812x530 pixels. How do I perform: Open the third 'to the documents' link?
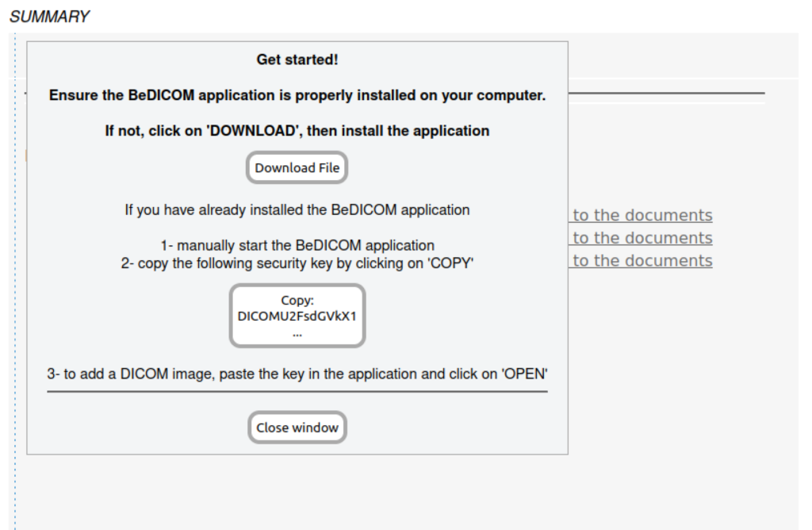(642, 261)
